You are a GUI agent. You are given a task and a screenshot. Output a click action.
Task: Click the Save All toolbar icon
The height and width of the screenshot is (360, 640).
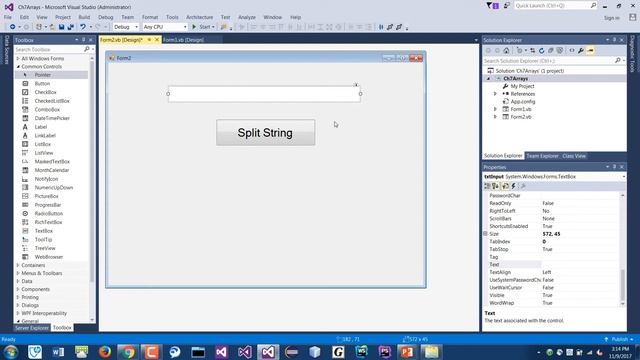point(71,27)
